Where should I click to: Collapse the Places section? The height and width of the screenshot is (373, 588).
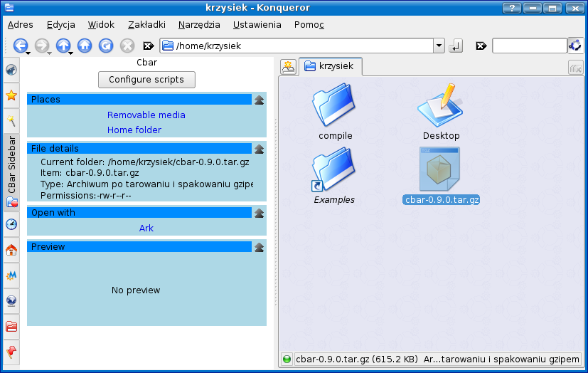click(260, 100)
